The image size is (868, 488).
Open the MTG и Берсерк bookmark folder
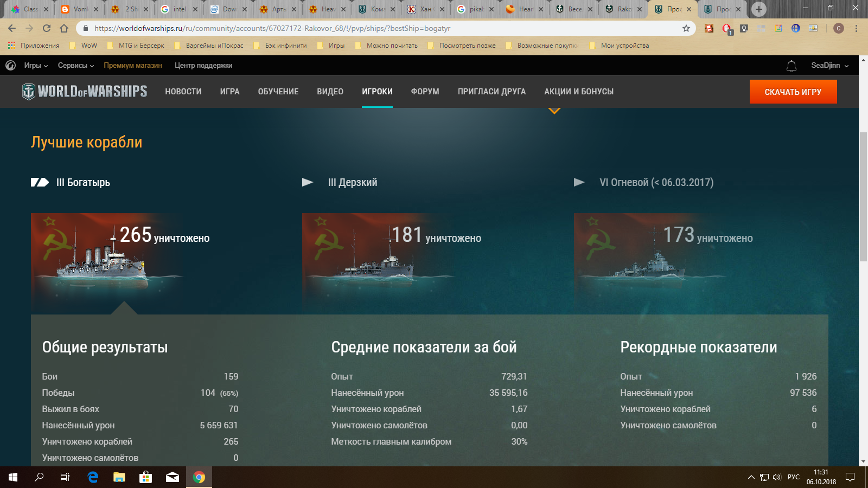click(x=136, y=46)
